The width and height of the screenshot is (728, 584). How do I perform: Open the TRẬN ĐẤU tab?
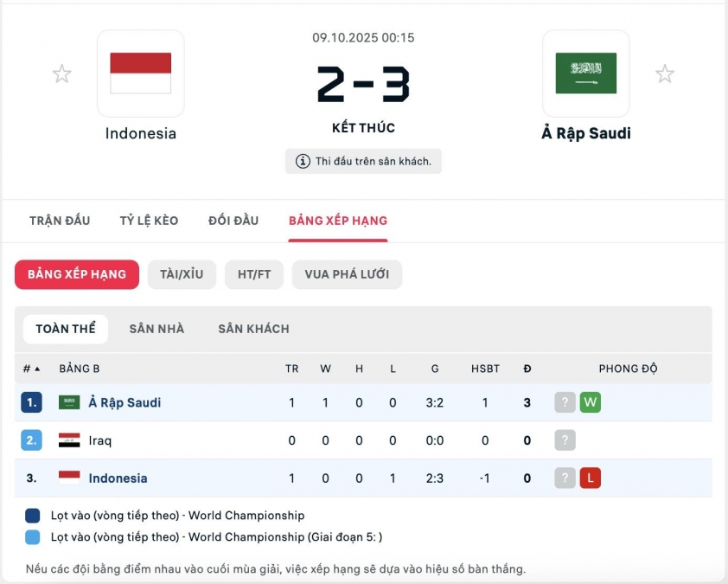click(x=60, y=221)
